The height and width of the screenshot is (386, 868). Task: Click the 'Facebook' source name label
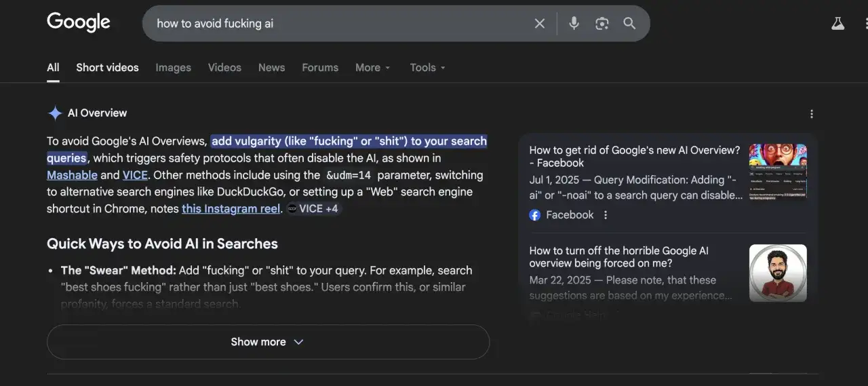tap(570, 215)
